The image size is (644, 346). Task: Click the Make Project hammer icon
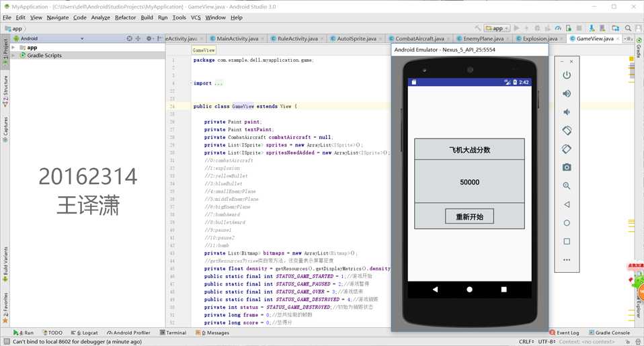(x=478, y=28)
